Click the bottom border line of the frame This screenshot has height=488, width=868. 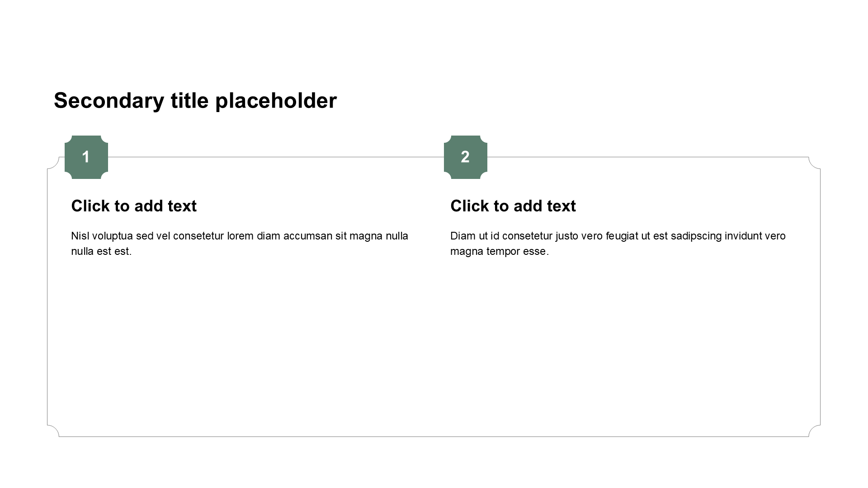pyautogui.click(x=434, y=436)
